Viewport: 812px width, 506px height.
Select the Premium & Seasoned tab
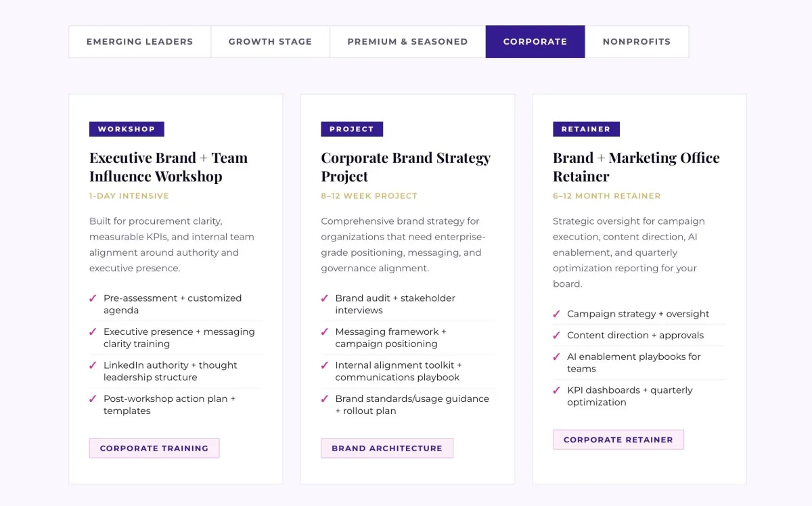[x=407, y=42]
